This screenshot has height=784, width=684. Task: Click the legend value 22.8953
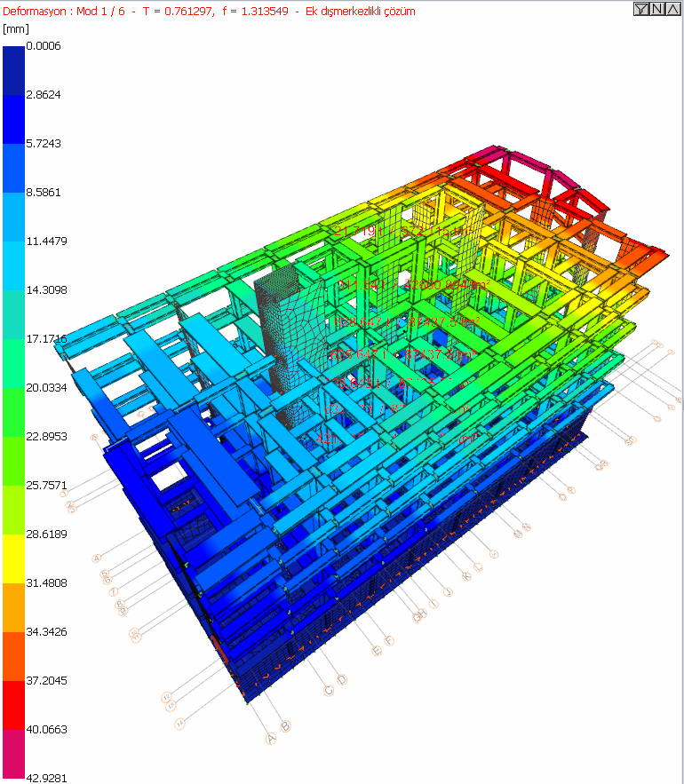pyautogui.click(x=46, y=437)
